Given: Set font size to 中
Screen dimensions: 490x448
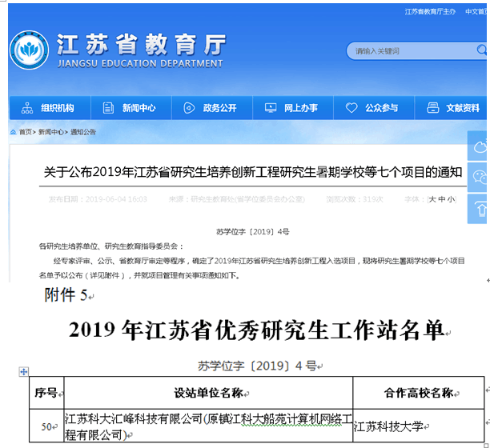Looking at the screenshot, I should click(x=442, y=199).
